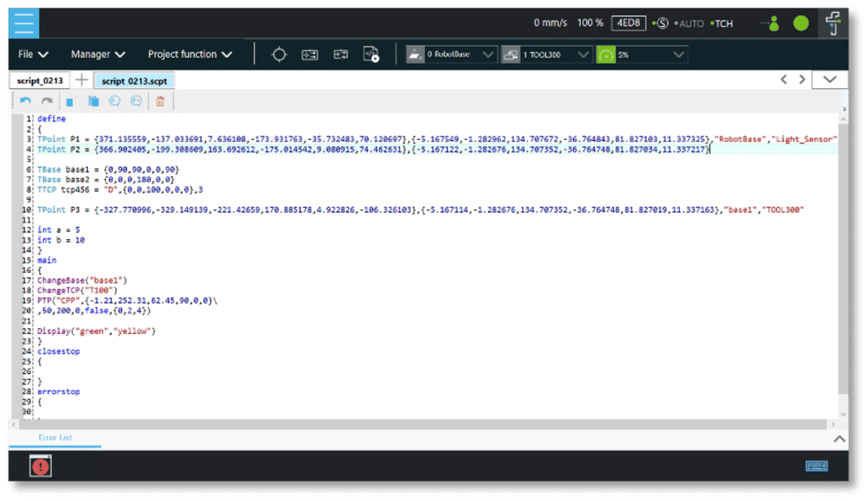Click the horizontal scrollbar under the code
Viewport: 868px width, 501px height.
[x=424, y=425]
